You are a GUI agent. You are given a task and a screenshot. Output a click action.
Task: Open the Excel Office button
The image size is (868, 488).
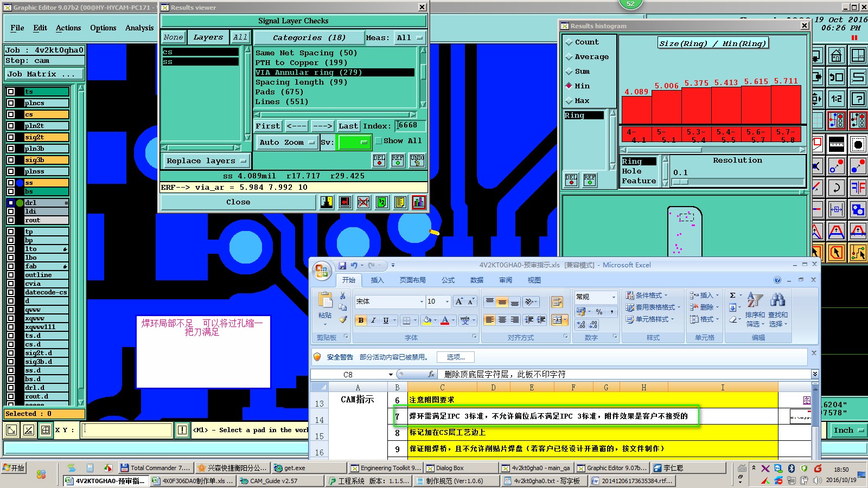[322, 271]
